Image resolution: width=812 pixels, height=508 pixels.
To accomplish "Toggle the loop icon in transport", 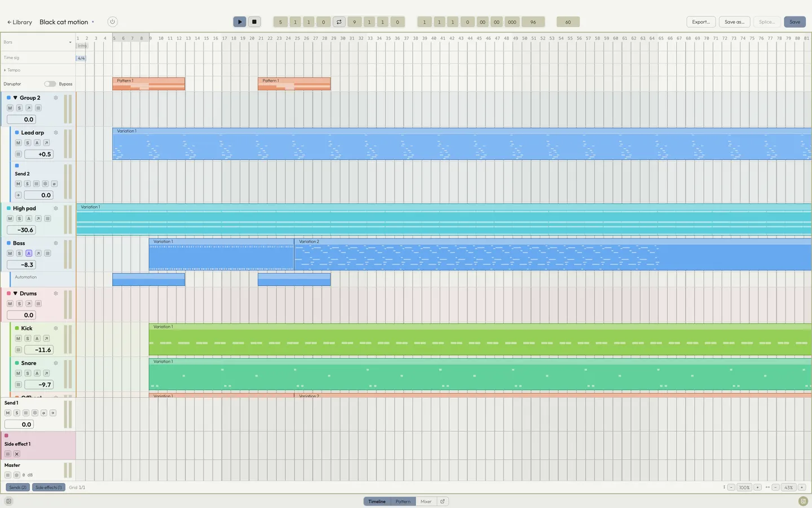I will 339,22.
